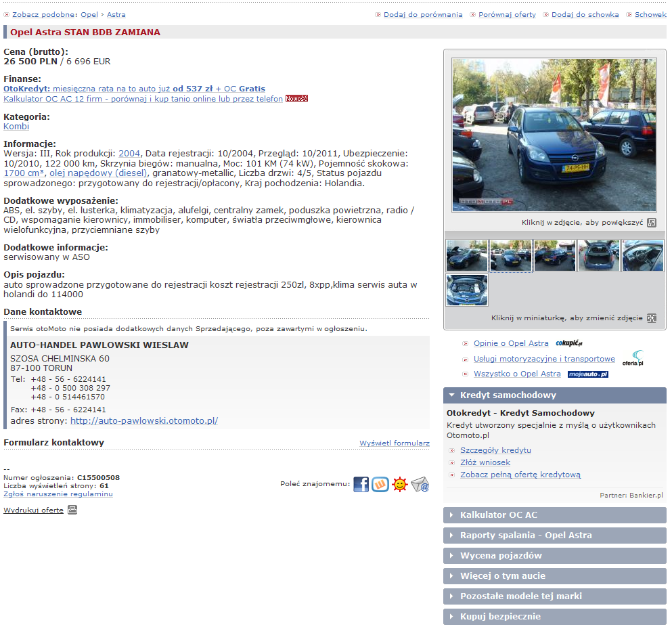Open Kalkulator OC AC 12 firm link

tap(143, 99)
